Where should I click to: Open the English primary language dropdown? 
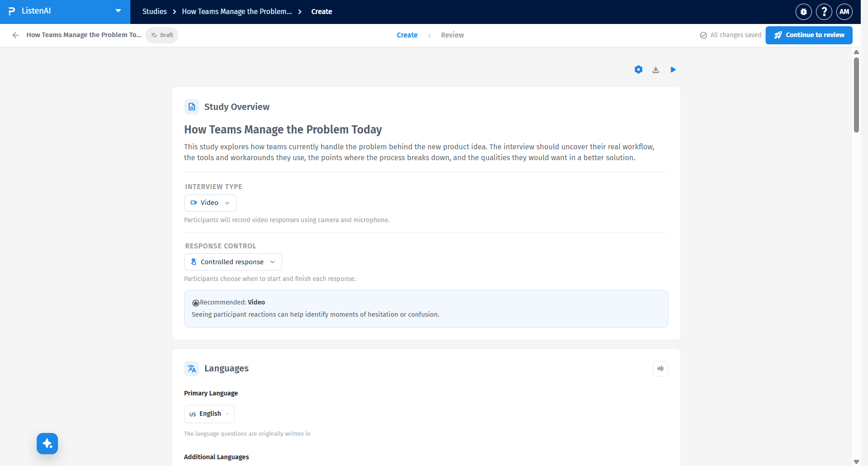coord(209,414)
